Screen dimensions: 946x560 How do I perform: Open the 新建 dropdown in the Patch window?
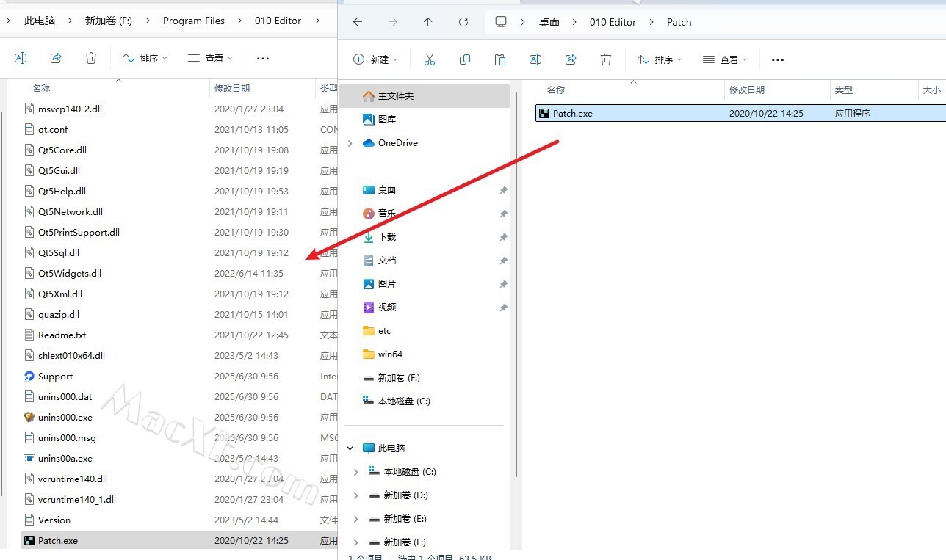pyautogui.click(x=375, y=59)
